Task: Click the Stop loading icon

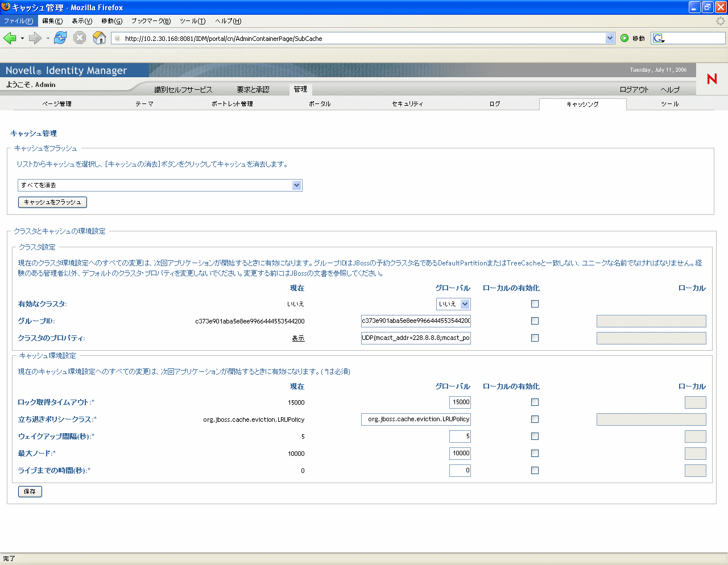Action: pyautogui.click(x=80, y=38)
